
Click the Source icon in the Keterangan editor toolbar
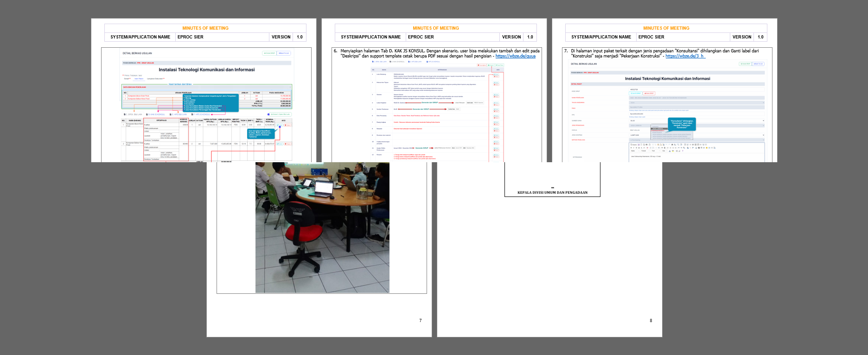click(x=633, y=145)
